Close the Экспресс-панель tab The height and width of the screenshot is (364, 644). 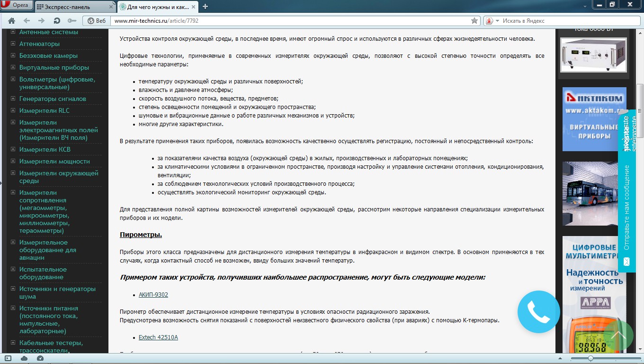pos(110,7)
